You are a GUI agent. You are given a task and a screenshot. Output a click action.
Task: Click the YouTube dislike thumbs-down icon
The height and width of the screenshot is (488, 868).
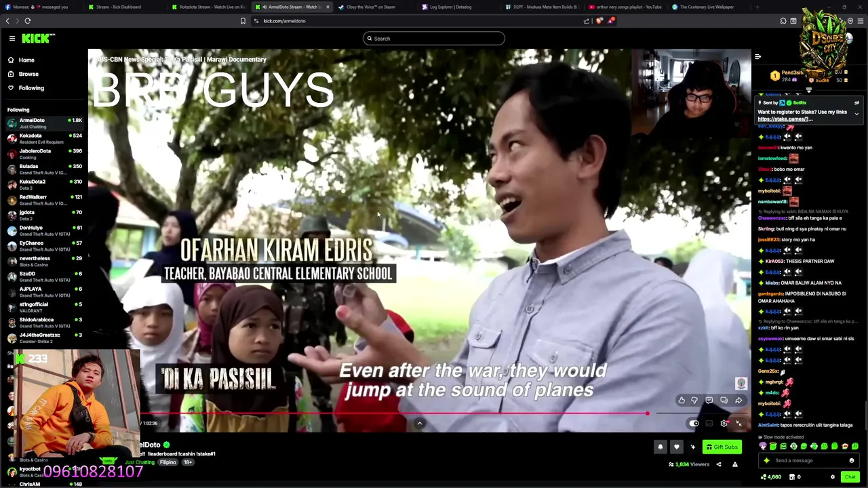pos(694,401)
